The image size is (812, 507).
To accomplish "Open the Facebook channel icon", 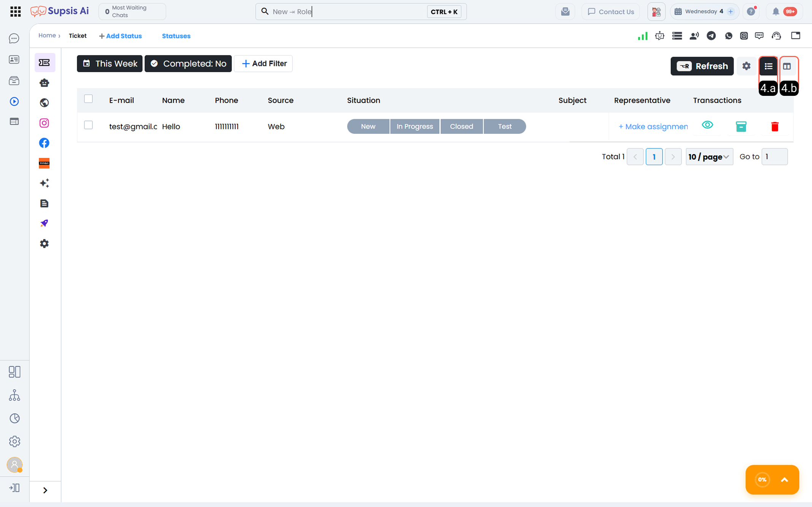I will pos(44,143).
